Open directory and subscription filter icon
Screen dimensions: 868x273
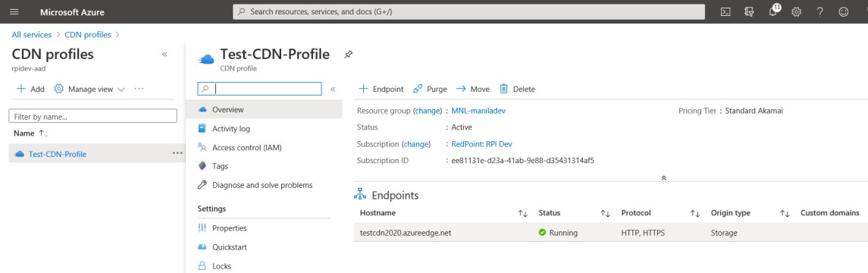click(750, 11)
